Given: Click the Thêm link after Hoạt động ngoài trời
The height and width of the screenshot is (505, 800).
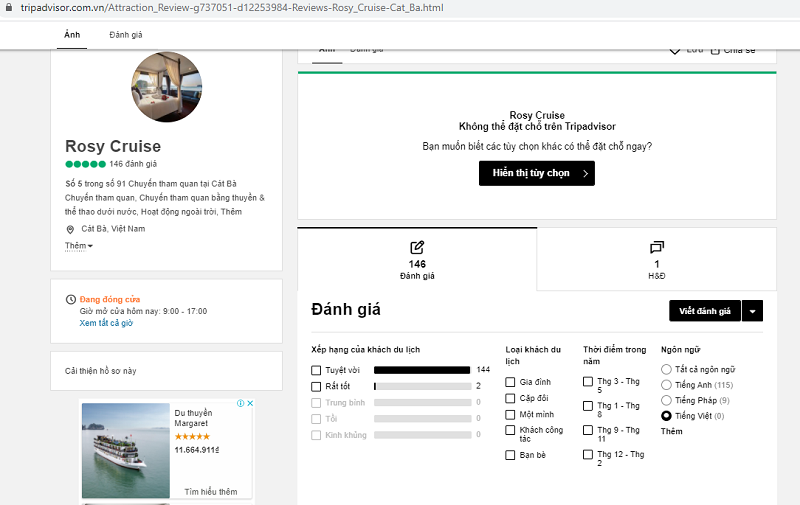Looking at the screenshot, I should pos(231,212).
